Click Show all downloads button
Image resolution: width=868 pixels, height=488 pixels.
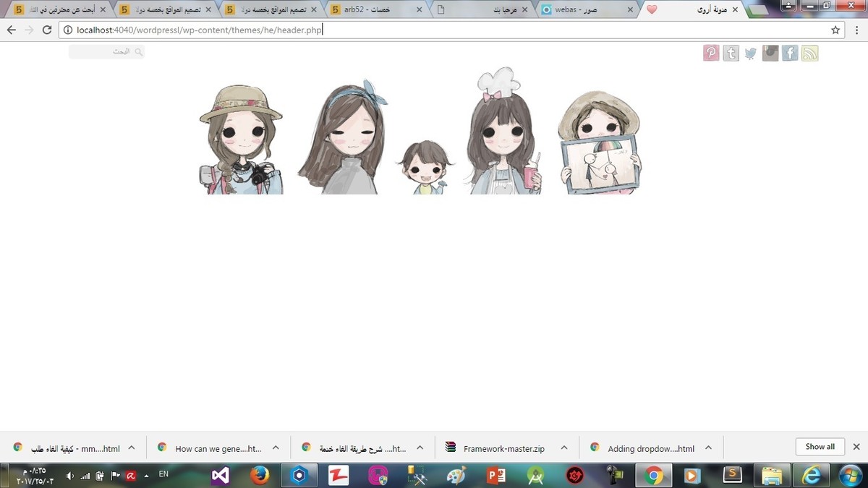(820, 447)
